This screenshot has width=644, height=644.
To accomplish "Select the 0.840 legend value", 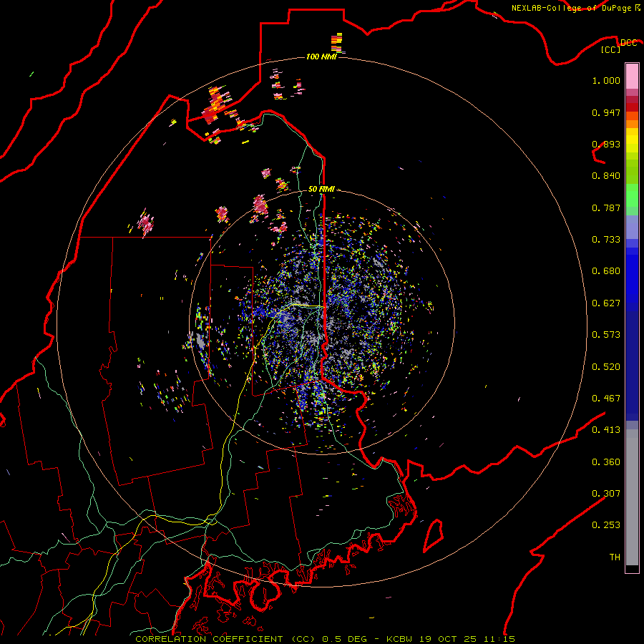I will pyautogui.click(x=606, y=176).
